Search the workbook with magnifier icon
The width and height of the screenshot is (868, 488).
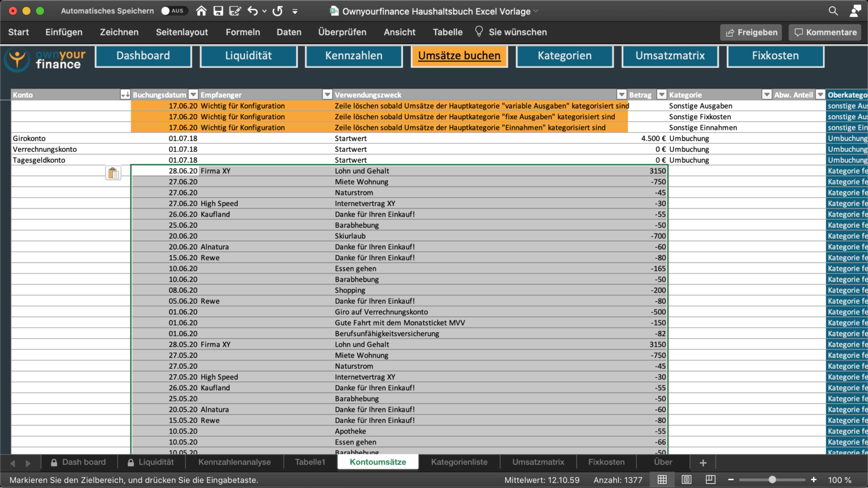tap(833, 11)
